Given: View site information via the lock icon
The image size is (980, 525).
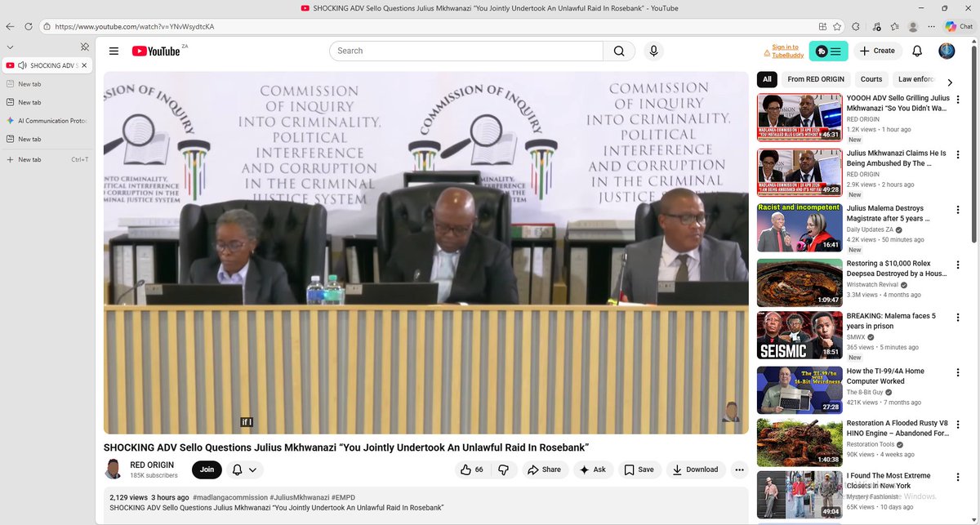Looking at the screenshot, I should (x=47, y=26).
